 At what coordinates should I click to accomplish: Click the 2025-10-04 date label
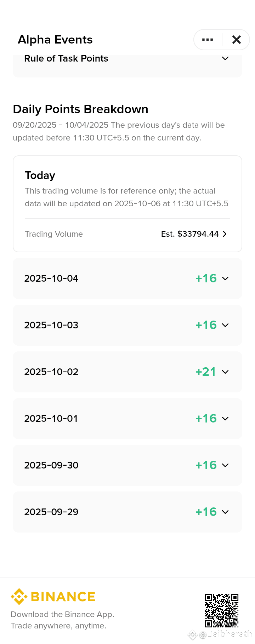(51, 278)
